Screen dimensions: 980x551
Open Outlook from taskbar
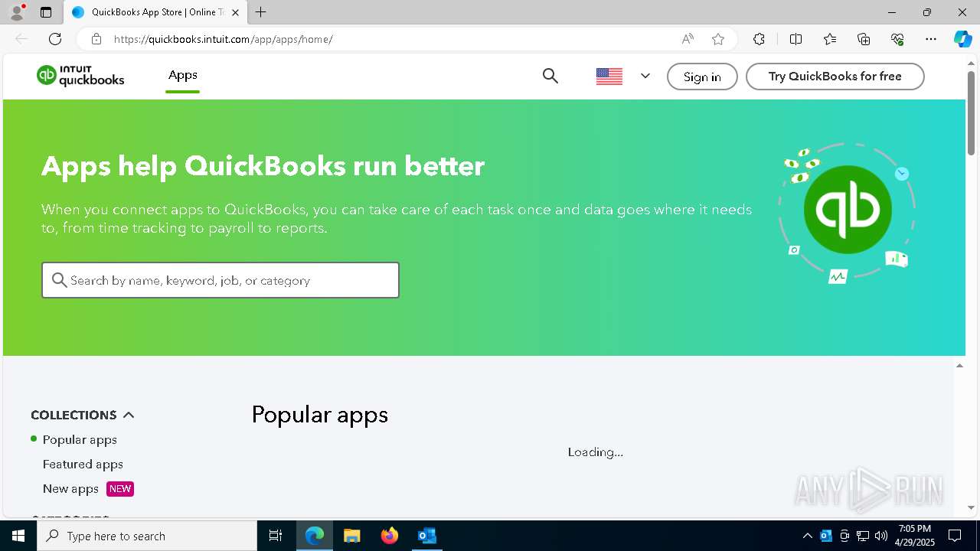(x=426, y=536)
